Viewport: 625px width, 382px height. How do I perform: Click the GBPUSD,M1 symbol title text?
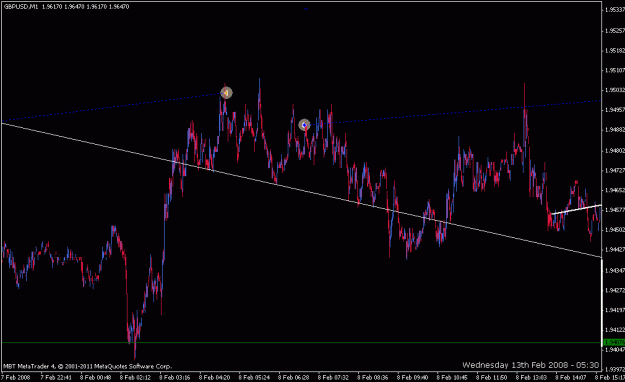[x=21, y=7]
